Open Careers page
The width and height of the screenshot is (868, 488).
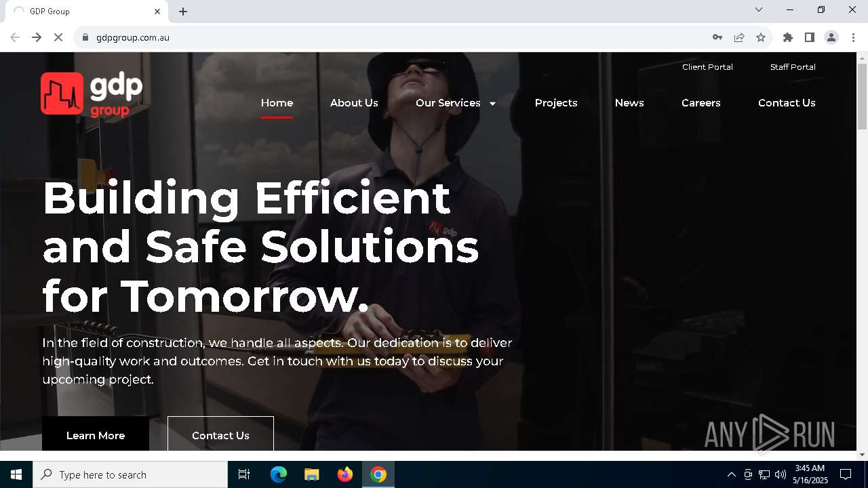(701, 103)
